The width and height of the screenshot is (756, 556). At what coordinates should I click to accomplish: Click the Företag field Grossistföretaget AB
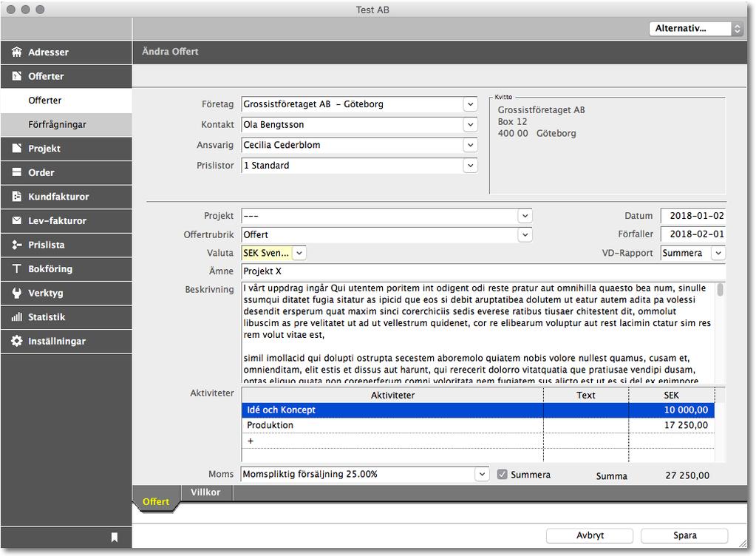pos(352,104)
